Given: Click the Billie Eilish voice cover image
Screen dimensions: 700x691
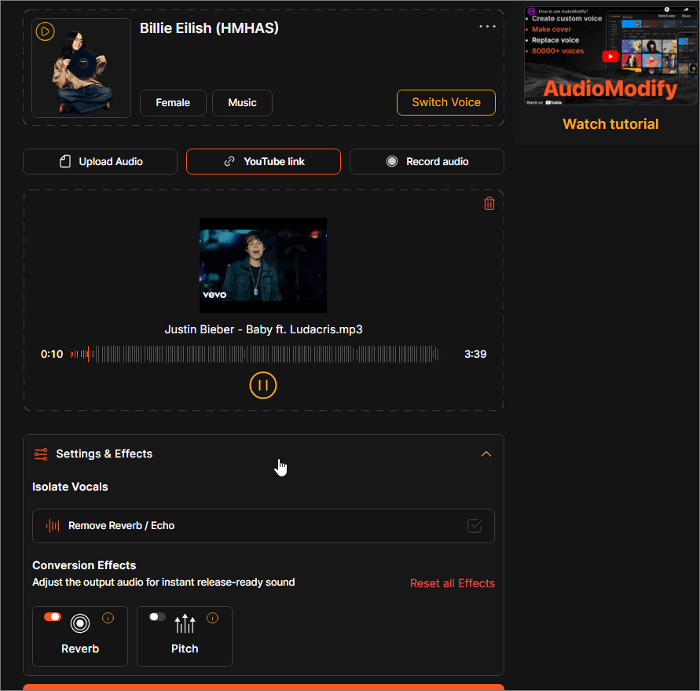Looking at the screenshot, I should point(81,68).
